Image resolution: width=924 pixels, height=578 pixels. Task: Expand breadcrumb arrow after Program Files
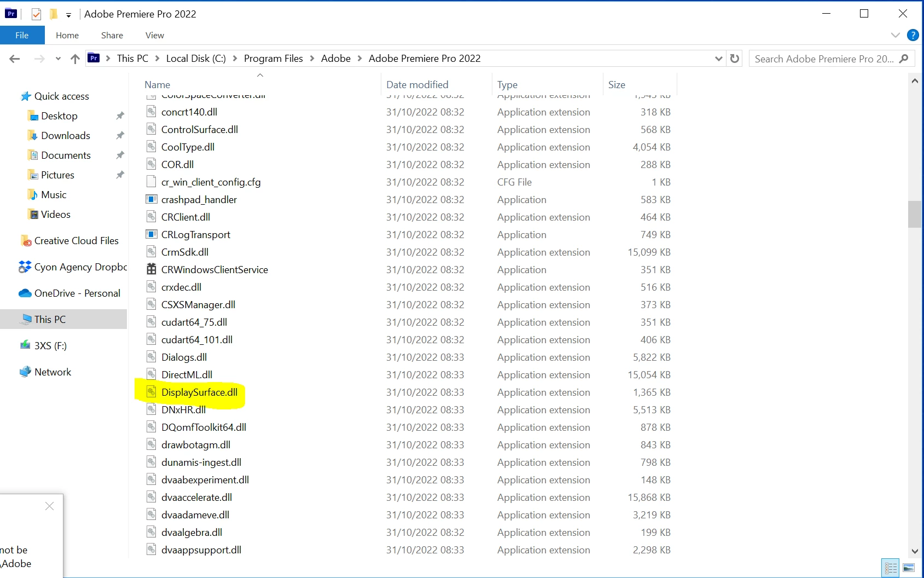(312, 59)
